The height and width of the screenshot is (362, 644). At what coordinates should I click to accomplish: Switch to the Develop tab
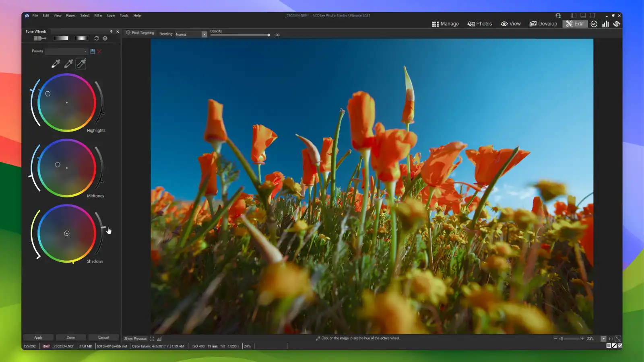(x=543, y=24)
